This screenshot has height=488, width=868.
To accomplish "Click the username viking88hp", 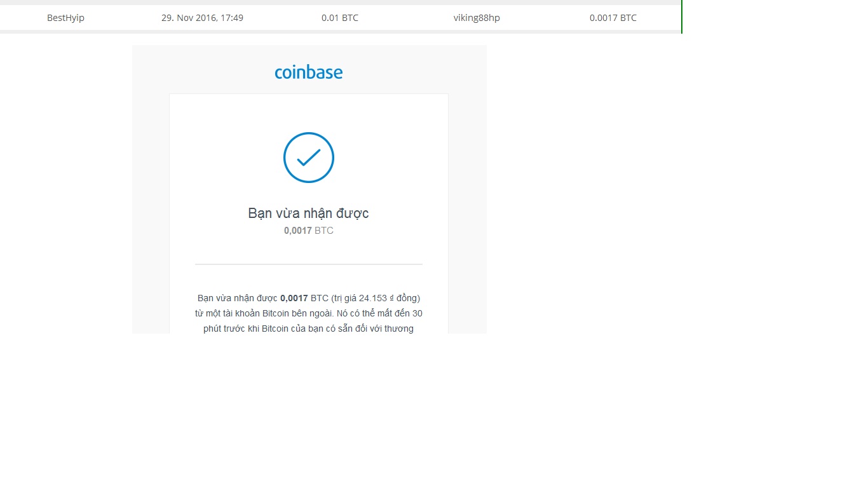I will [x=477, y=18].
